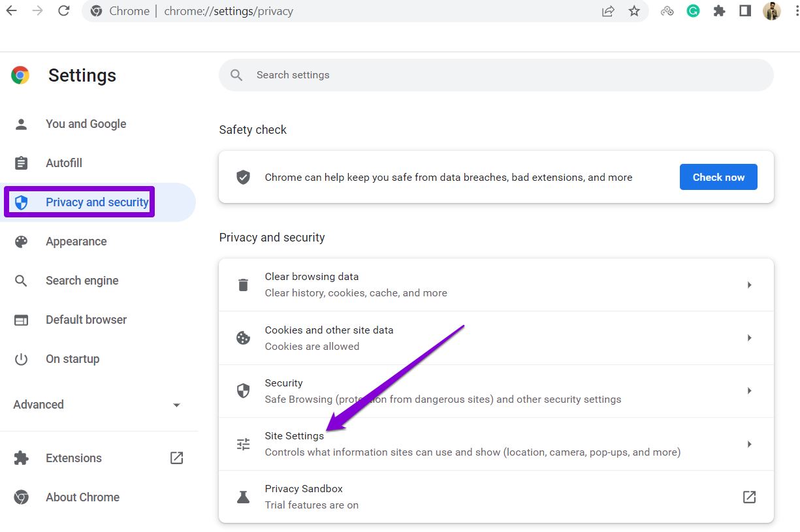Screen dimensions: 800x532
Task: Open the Extensions puzzle icon in toolbar
Action: 719,11
